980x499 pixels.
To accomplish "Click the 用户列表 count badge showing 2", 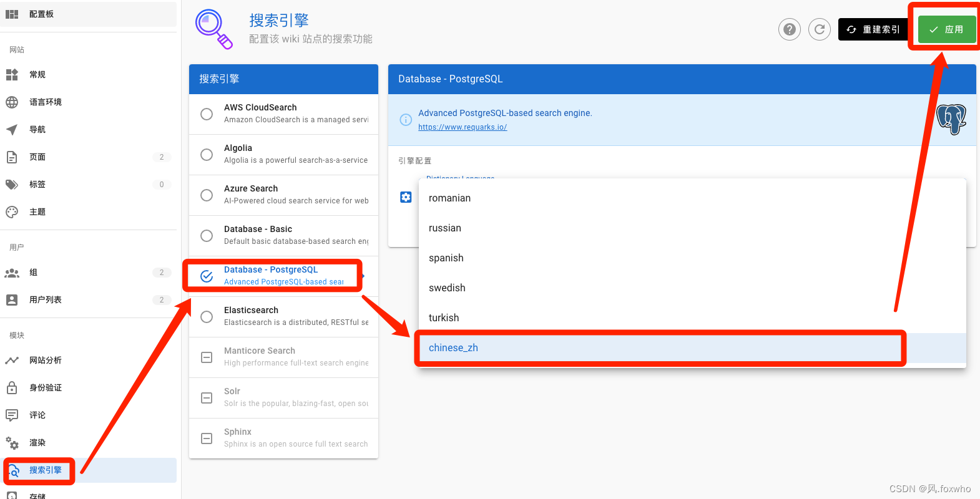I will pyautogui.click(x=162, y=300).
